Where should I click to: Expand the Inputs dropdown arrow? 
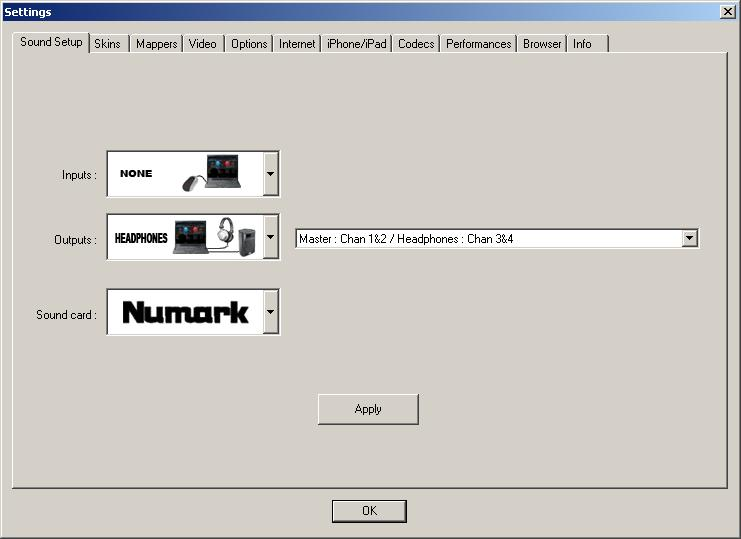(x=271, y=174)
